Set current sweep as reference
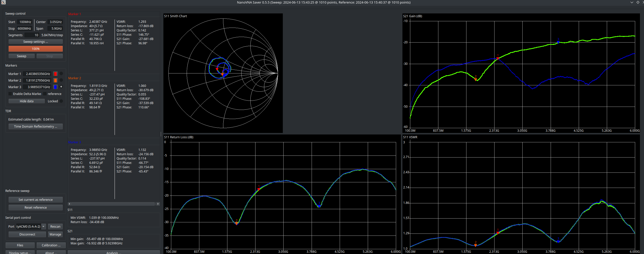The height and width of the screenshot is (254, 644). [36, 200]
